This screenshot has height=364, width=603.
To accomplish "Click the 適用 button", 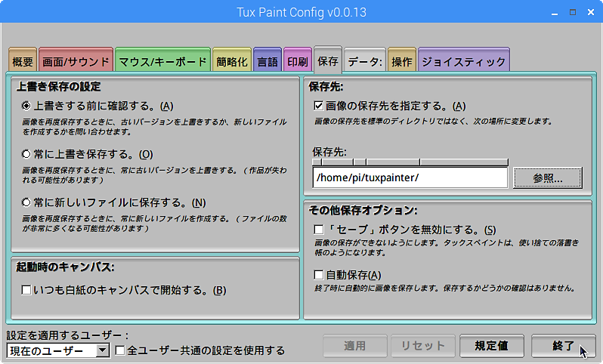I will point(355,346).
